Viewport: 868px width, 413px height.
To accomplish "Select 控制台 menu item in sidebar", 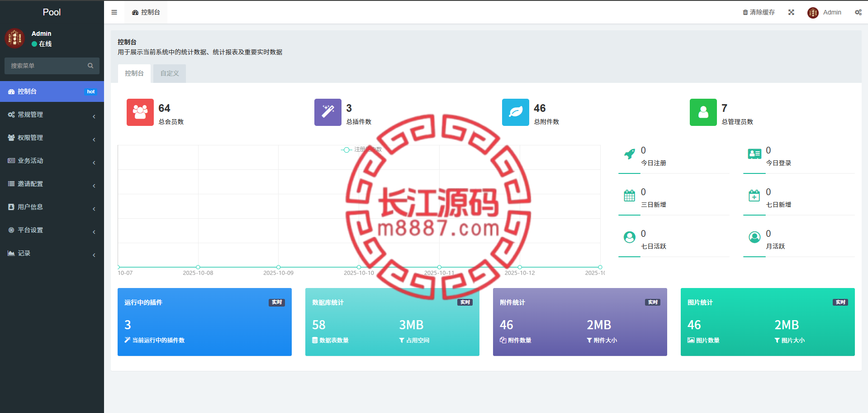I will click(52, 91).
